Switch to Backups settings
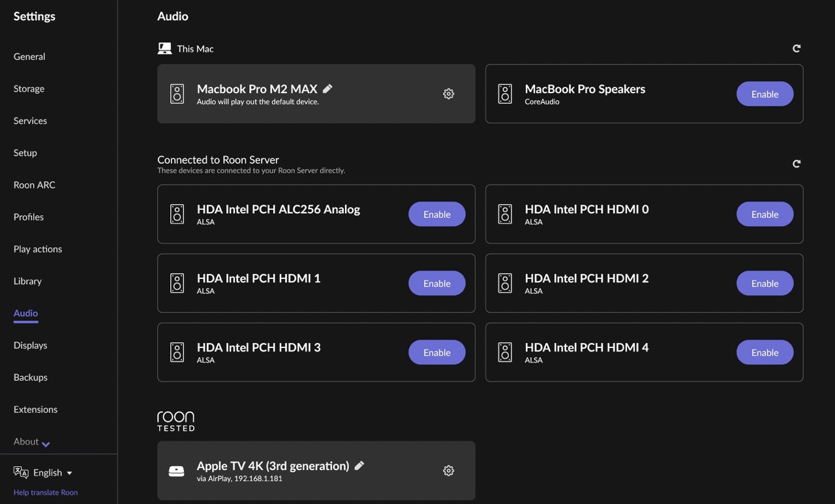The height and width of the screenshot is (504, 835). point(31,377)
